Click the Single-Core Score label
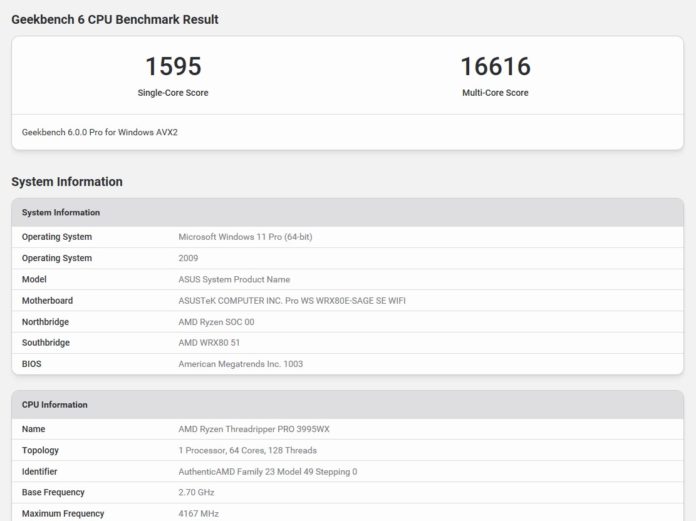This screenshot has height=521, width=696. click(x=173, y=93)
